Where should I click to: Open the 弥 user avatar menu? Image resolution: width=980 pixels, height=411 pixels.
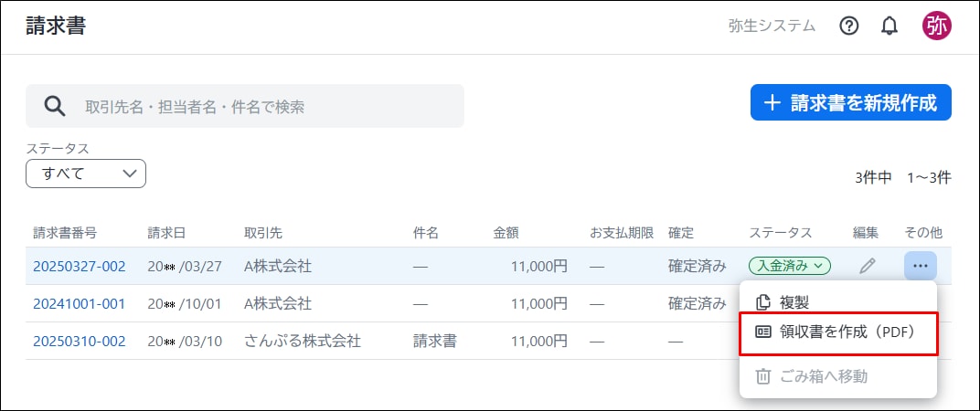click(936, 26)
